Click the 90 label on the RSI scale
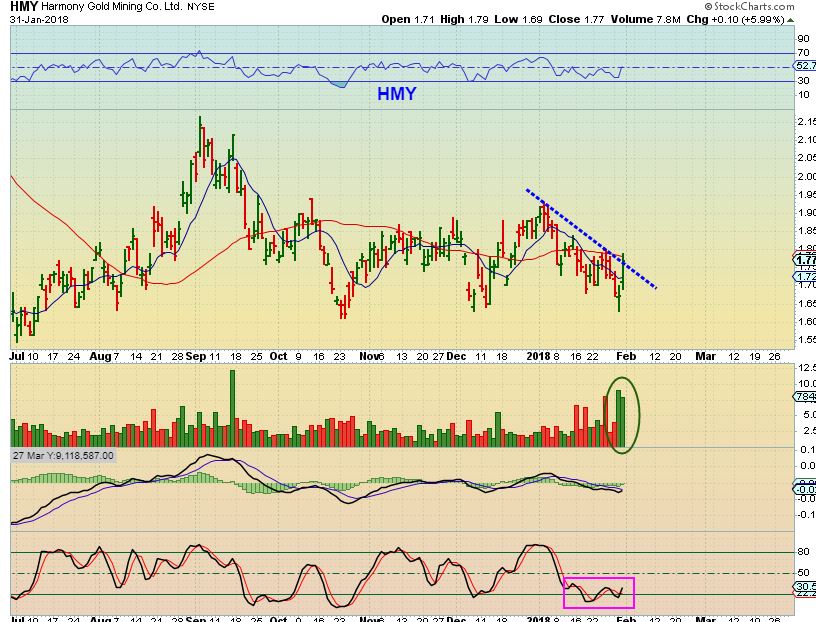Screen dimensions: 816x622 pyautogui.click(x=804, y=39)
